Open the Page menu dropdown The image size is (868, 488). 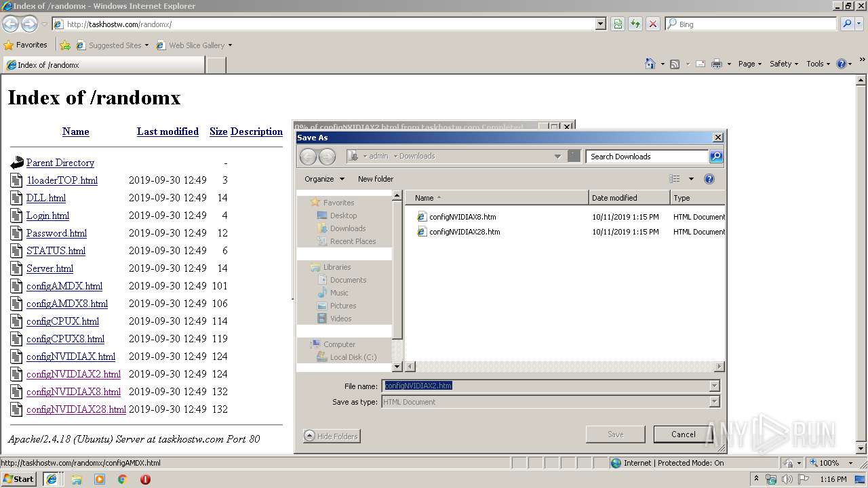click(749, 64)
